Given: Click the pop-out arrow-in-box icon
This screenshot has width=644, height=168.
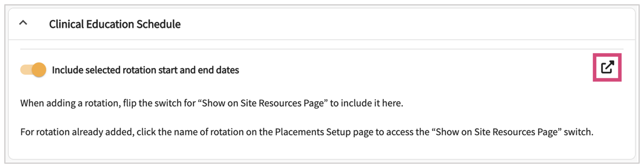Looking at the screenshot, I should 607,67.
